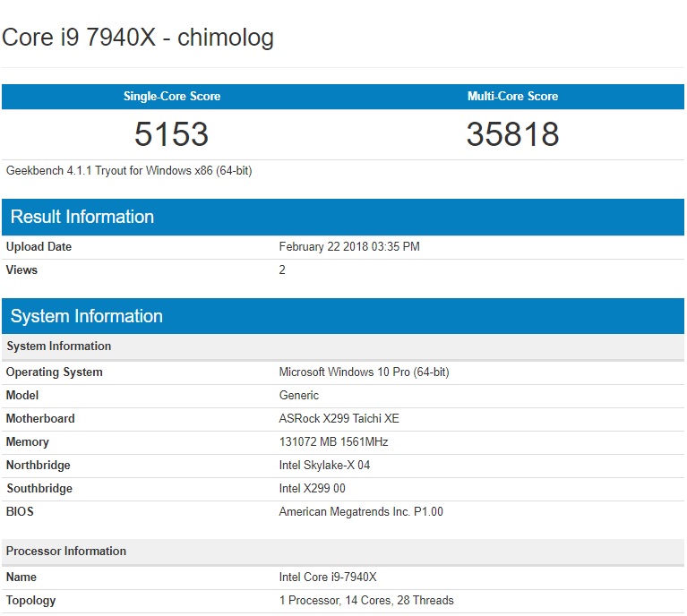687x616 pixels.
Task: Select the Model value Generic
Action: tap(299, 395)
